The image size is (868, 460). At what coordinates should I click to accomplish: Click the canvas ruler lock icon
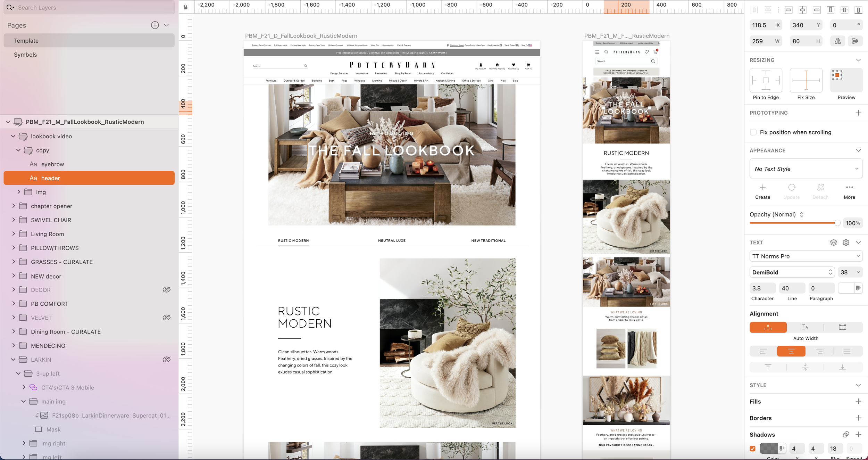point(185,7)
